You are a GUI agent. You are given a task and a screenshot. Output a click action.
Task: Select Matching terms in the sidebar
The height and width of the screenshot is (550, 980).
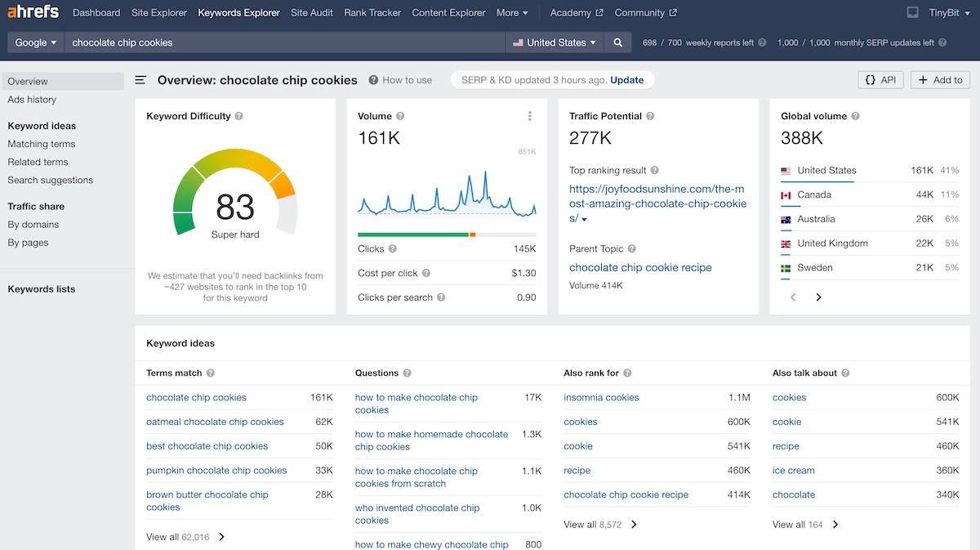[41, 144]
